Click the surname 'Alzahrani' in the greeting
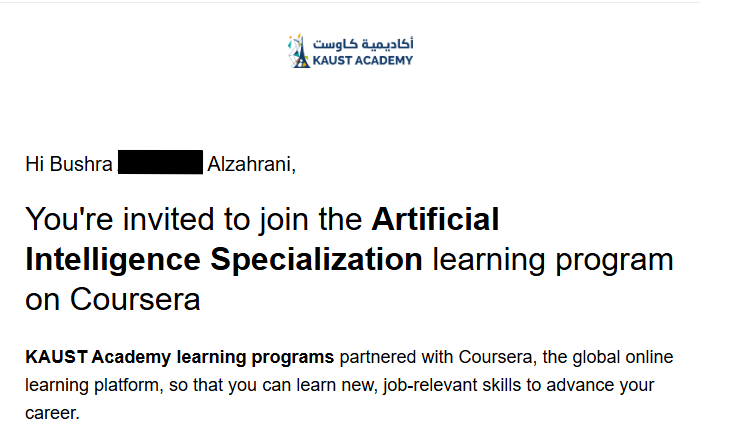Image resolution: width=744 pixels, height=429 pixels. pyautogui.click(x=249, y=164)
